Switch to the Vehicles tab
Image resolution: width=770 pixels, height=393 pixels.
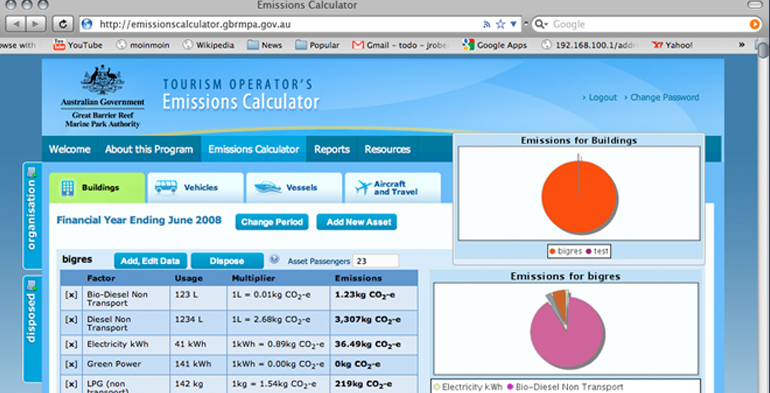coord(195,188)
